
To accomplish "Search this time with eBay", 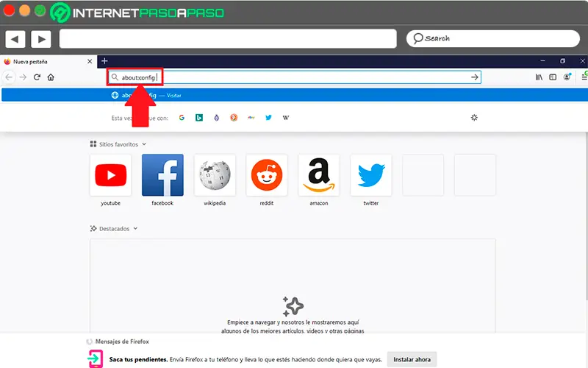I will point(251,118).
